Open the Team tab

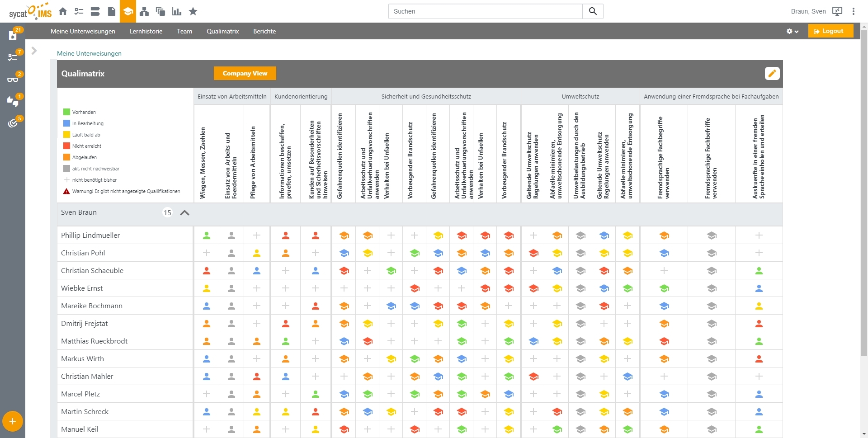pyautogui.click(x=184, y=31)
